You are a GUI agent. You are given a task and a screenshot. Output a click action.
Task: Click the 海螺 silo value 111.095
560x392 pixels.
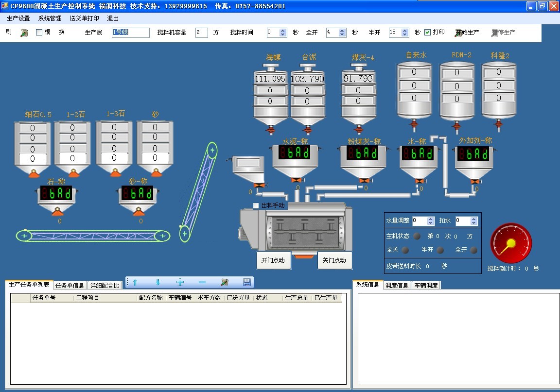(270, 79)
